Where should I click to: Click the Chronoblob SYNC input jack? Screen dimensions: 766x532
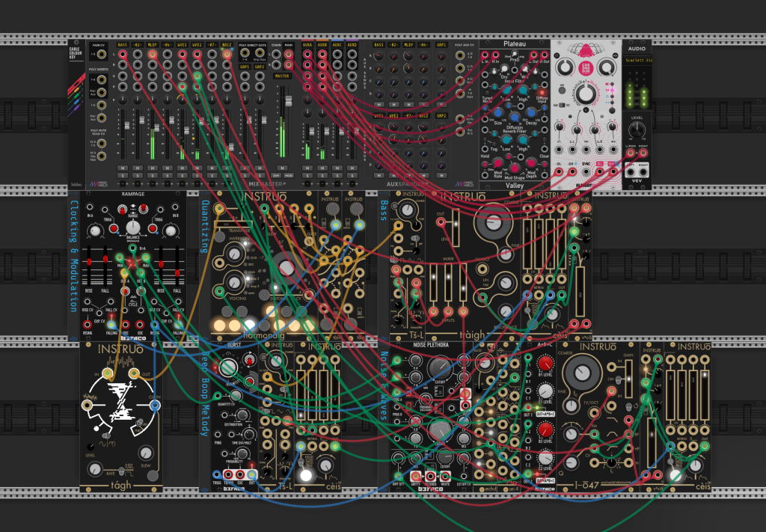[x=586, y=171]
